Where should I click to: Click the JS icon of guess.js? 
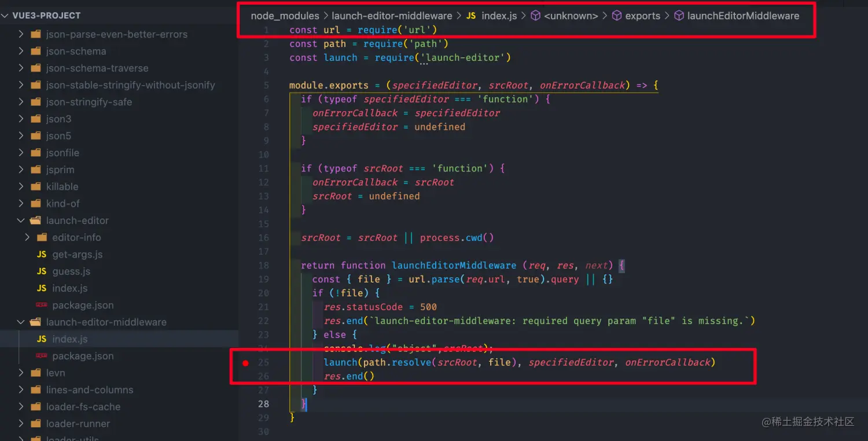tap(42, 271)
